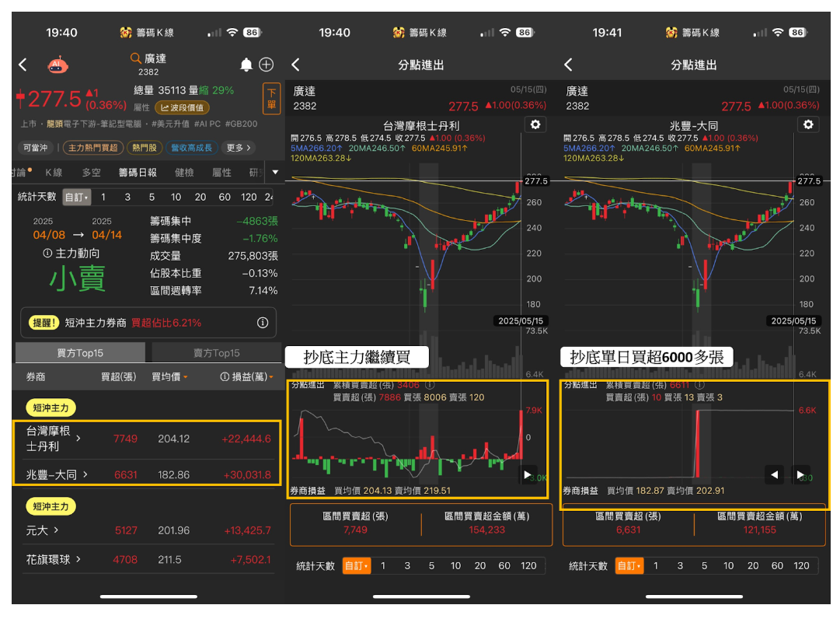Select 買方Top15 toggle

point(80,352)
